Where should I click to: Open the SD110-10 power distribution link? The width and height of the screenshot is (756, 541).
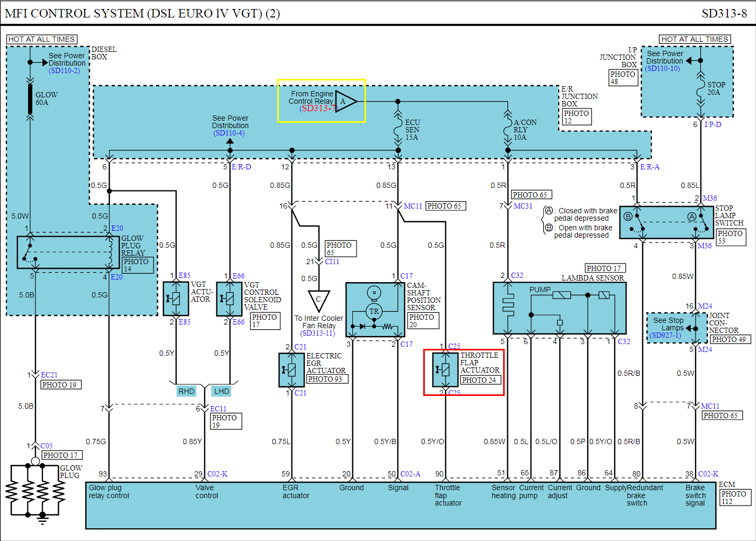(662, 68)
